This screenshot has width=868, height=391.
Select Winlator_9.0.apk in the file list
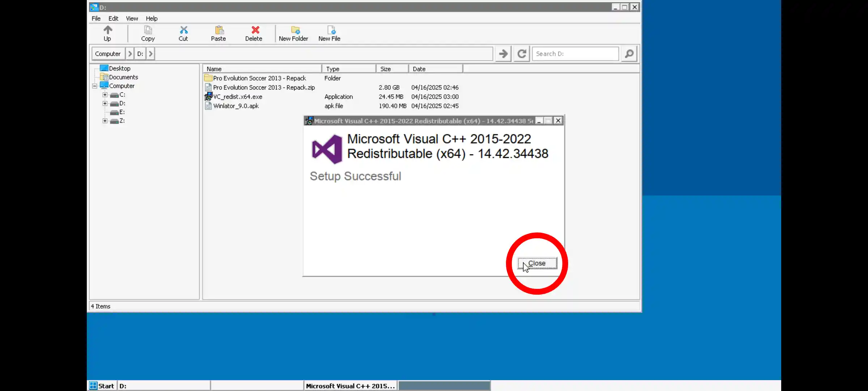(x=236, y=106)
